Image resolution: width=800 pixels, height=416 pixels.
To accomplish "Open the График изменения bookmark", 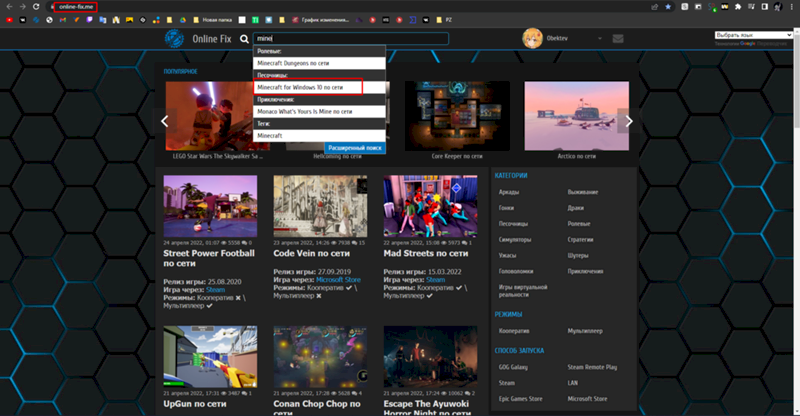I will (x=320, y=20).
